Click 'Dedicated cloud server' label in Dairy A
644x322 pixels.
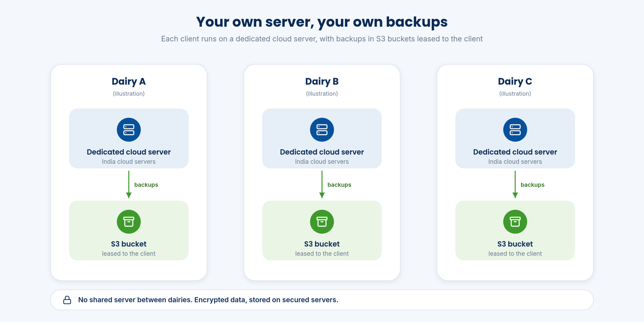129,152
